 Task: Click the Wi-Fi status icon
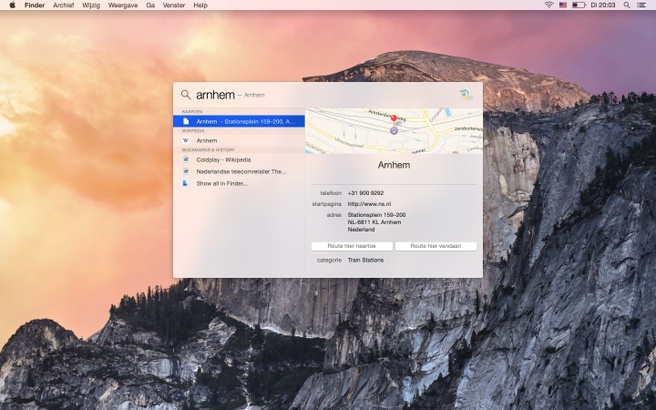click(549, 5)
